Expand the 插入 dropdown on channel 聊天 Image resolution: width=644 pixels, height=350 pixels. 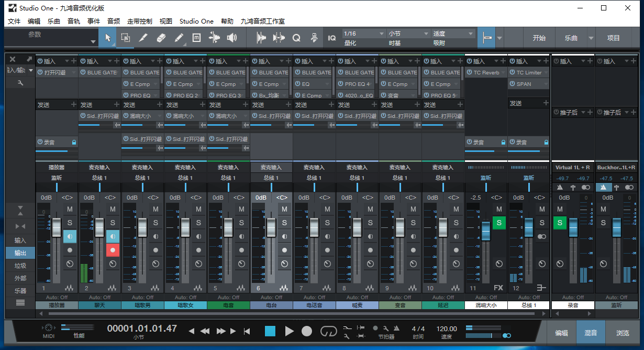point(110,61)
